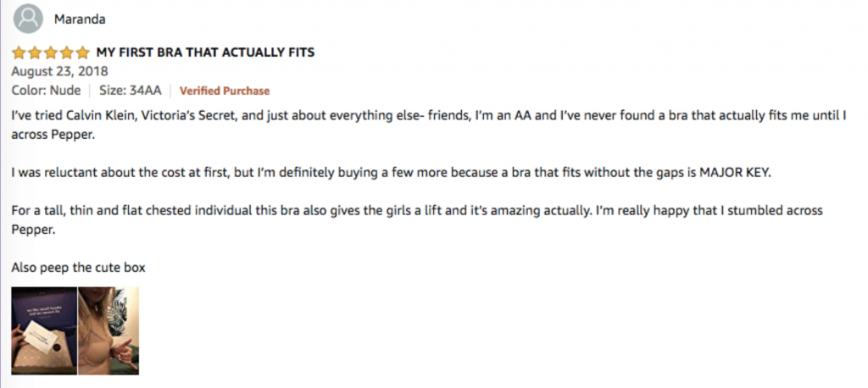Viewport: 868px width, 388px height.
Task: Open review title 'MY FIRST BRA THAT ACTUALLY FITS'
Action: (206, 53)
